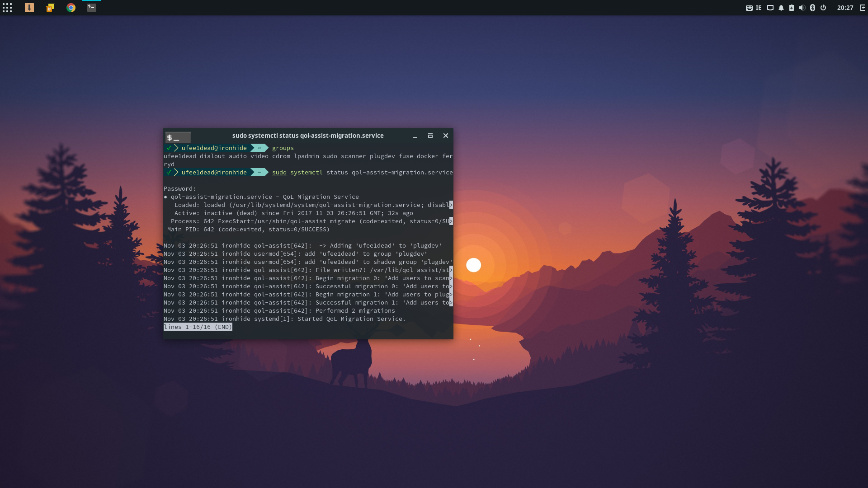Click the "Adding 'ufee1dead' to 'plugdev'" log line
The image size is (868, 488).
[302, 246]
